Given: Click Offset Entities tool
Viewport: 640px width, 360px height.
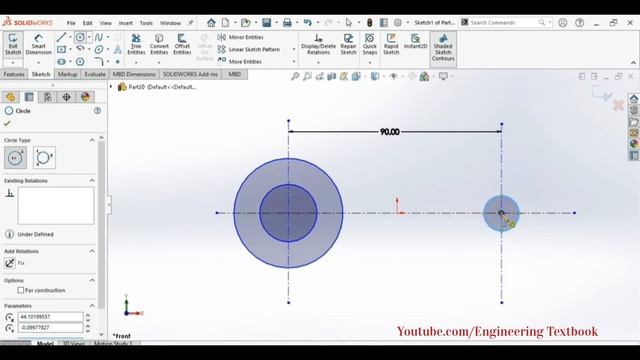Looking at the screenshot, I should coord(182,44).
